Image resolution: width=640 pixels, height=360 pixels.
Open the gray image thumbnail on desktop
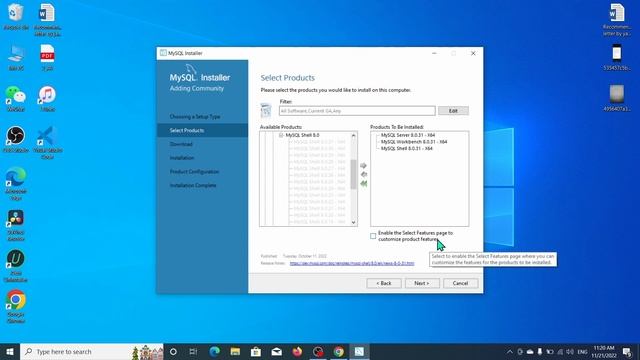[x=617, y=98]
